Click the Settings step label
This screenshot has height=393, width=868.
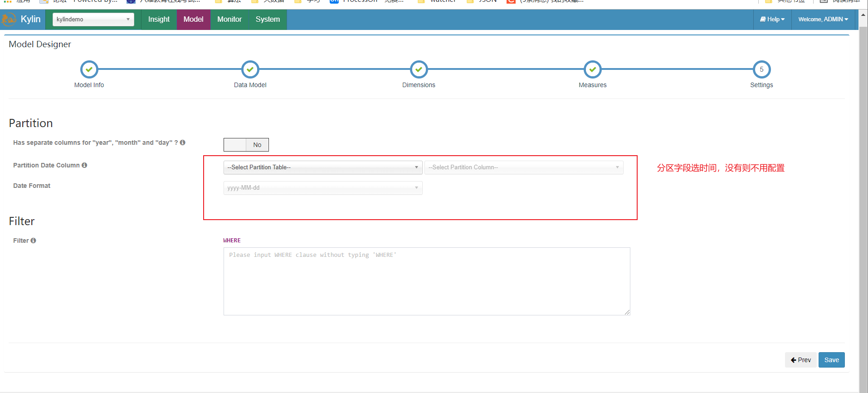tap(762, 85)
